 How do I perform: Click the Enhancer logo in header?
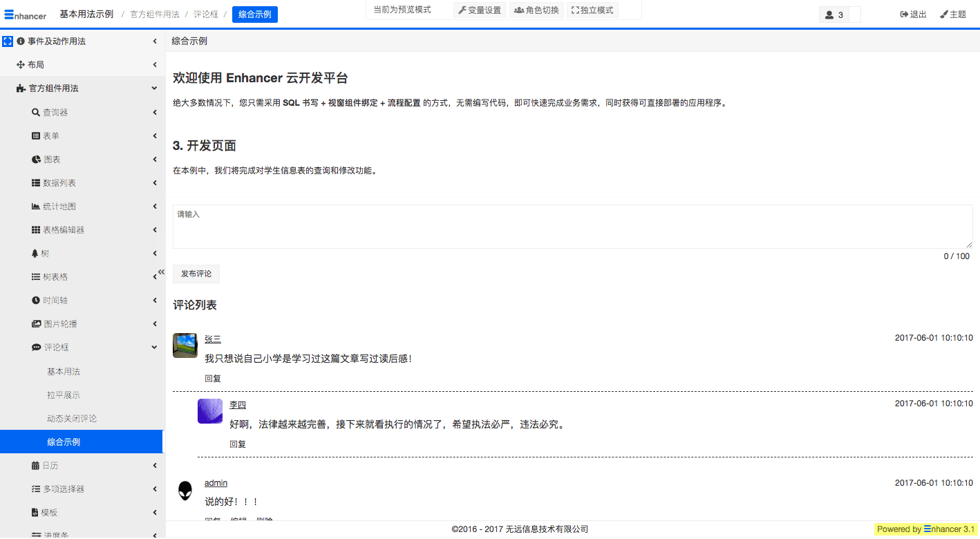(26, 15)
